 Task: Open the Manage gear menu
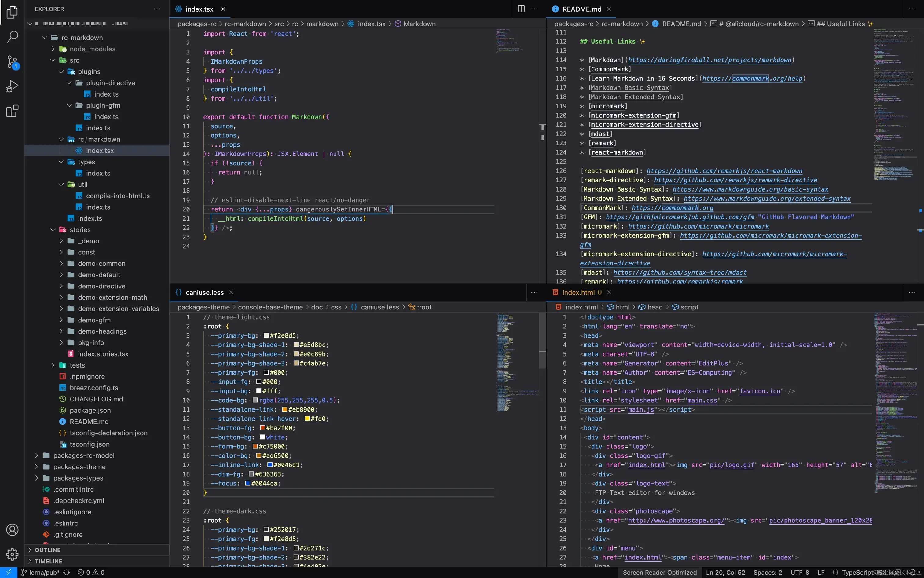click(12, 554)
